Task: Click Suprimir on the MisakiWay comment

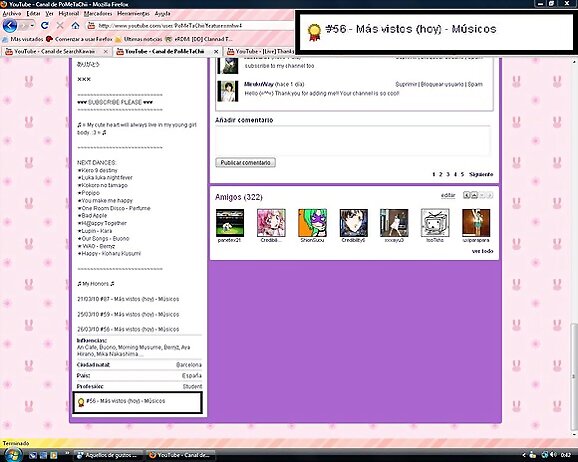Action: pyautogui.click(x=406, y=84)
